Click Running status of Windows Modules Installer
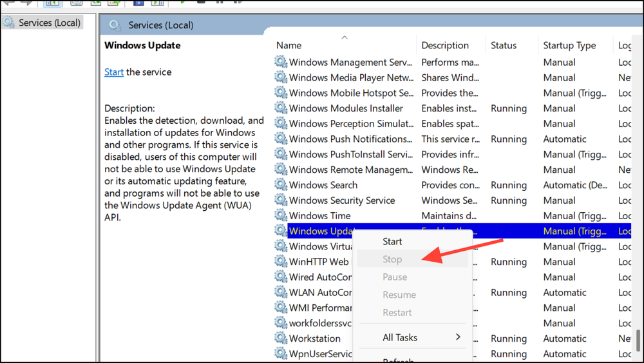 tap(509, 108)
